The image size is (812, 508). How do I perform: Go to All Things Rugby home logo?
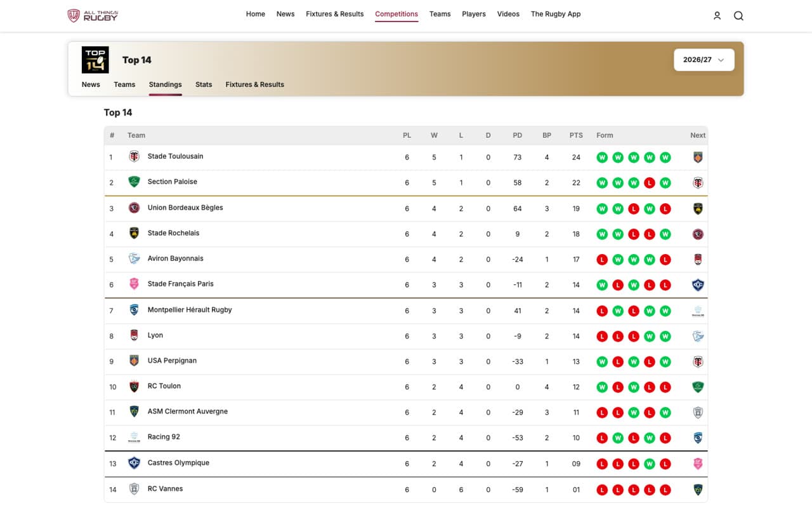93,15
